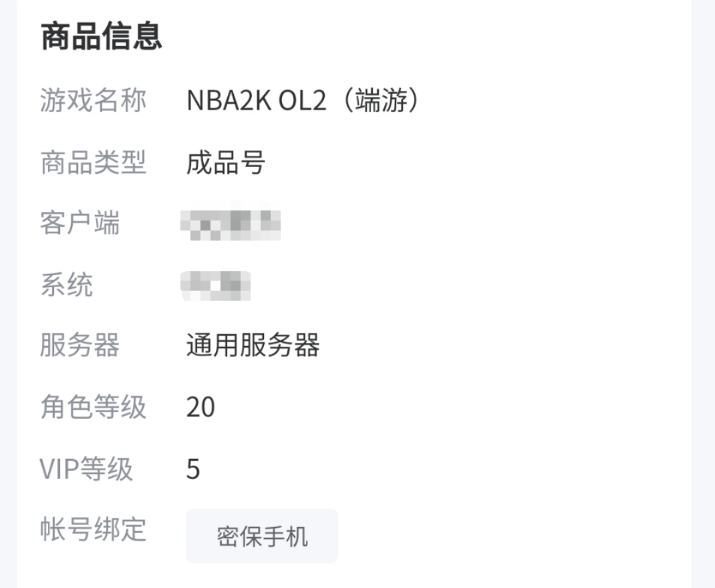The width and height of the screenshot is (715, 588).
Task: Click the role level value 20
Action: pyautogui.click(x=200, y=407)
